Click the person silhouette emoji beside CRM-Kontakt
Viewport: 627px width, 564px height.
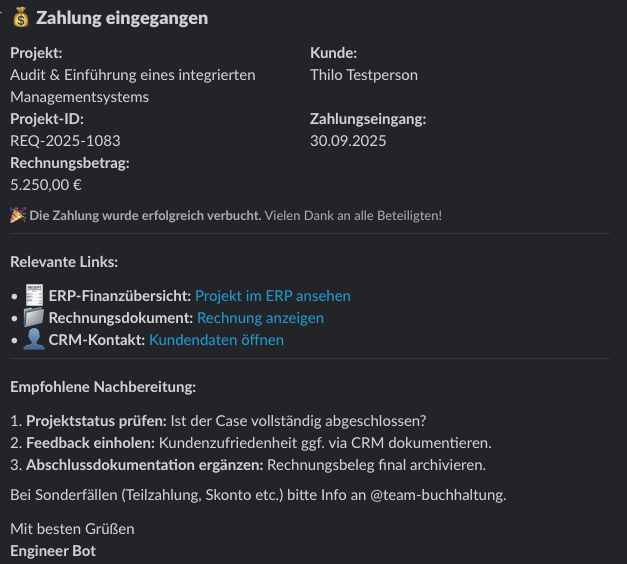pos(34,339)
